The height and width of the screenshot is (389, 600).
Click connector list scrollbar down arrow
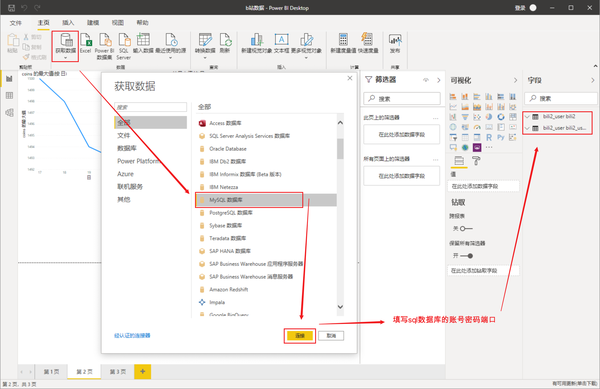click(340, 307)
